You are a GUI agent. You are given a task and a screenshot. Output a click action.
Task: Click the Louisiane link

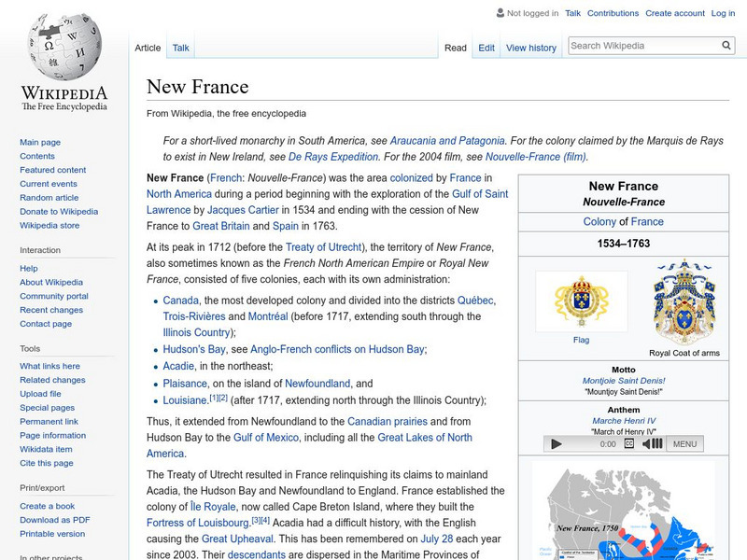tap(185, 400)
